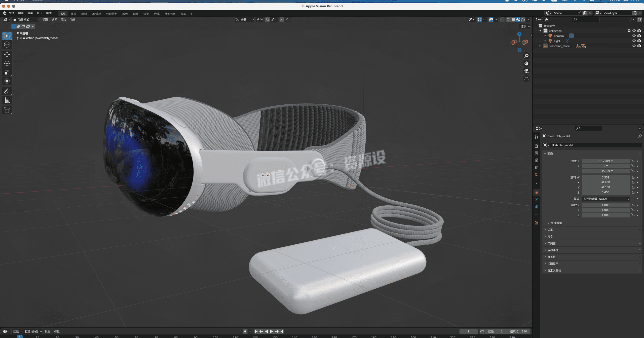Select the Rotate tool
Image resolution: width=644 pixels, height=338 pixels.
tap(7, 63)
